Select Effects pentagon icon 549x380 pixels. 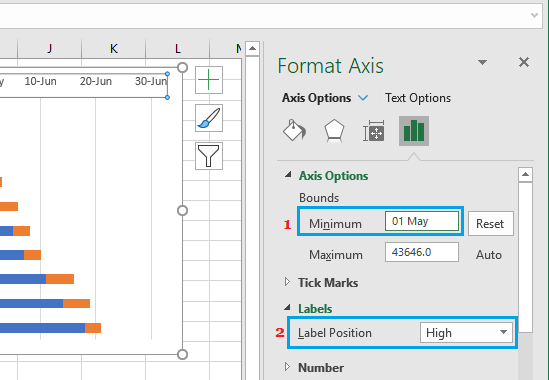click(334, 131)
